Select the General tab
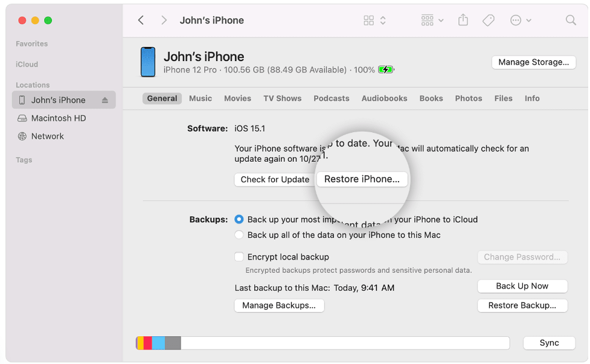The height and width of the screenshot is (364, 590). click(162, 98)
